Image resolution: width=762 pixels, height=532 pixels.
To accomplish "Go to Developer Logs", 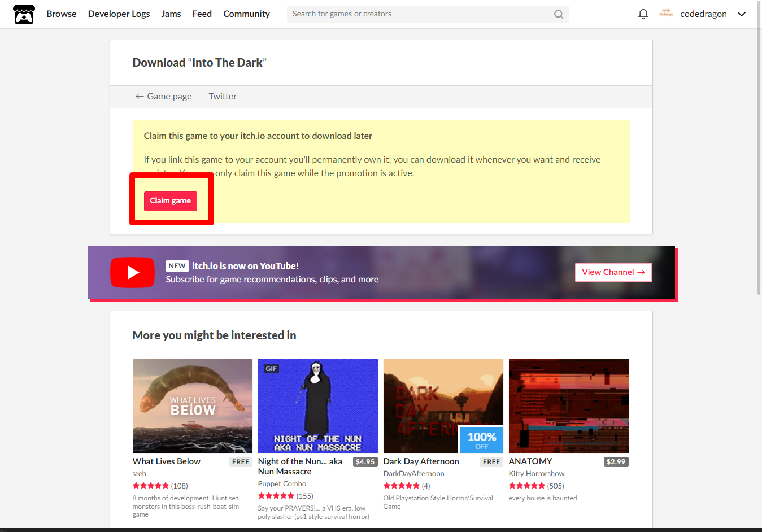I will 119,14.
